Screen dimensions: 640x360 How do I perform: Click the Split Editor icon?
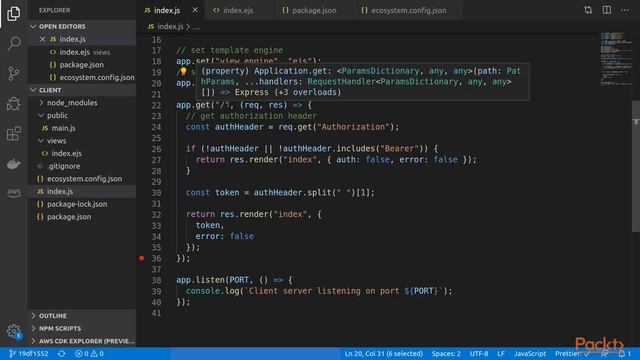click(607, 10)
